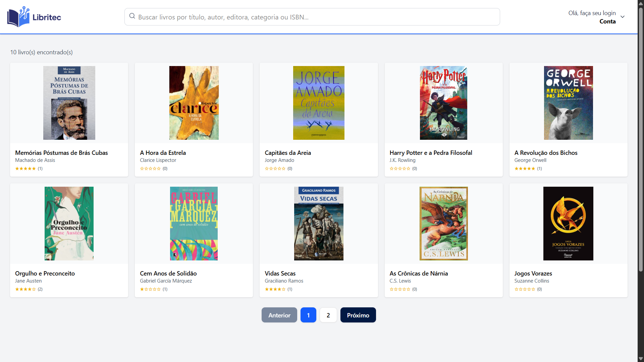The width and height of the screenshot is (644, 362).
Task: Click the Libritec logo
Action: coord(34,17)
